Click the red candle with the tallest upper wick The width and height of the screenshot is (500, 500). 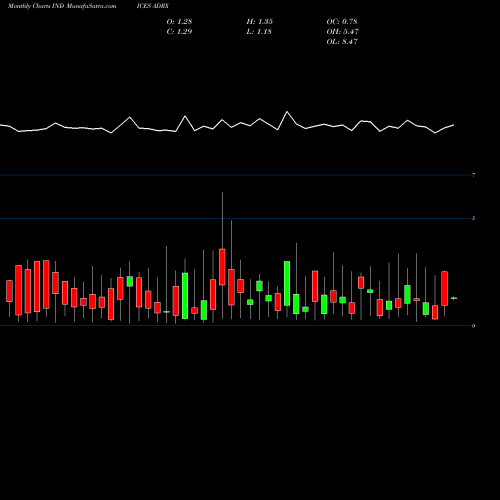click(x=222, y=267)
